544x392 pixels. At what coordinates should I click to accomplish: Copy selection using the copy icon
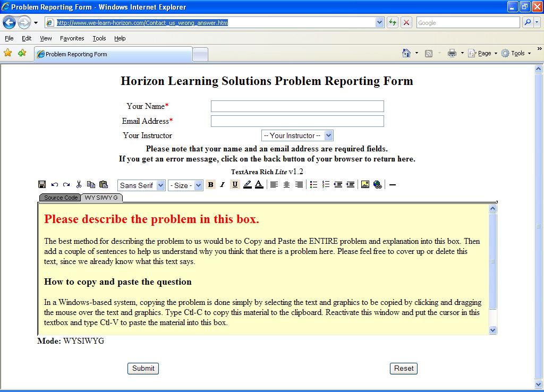[x=91, y=184]
